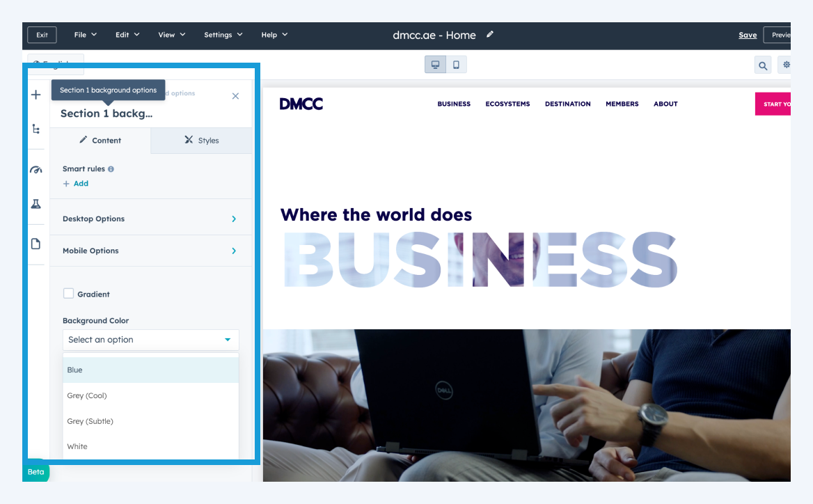
Task: Choose Blue from the color options list
Action: [150, 370]
